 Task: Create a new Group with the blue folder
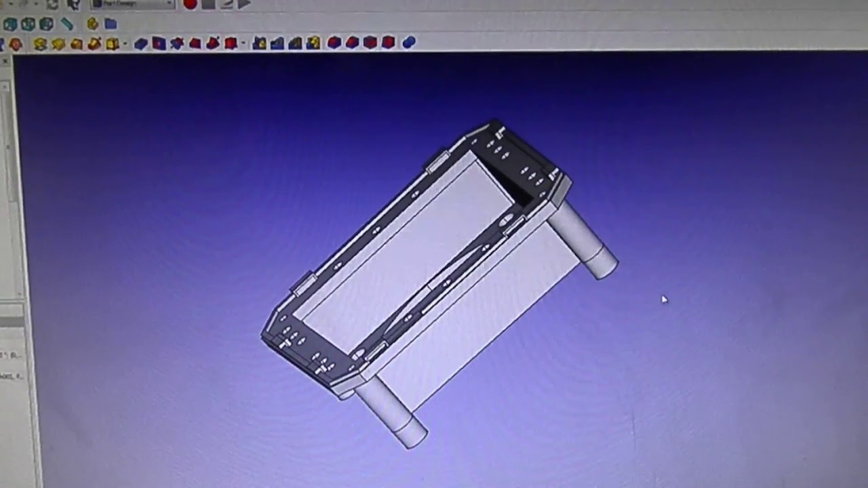(111, 24)
